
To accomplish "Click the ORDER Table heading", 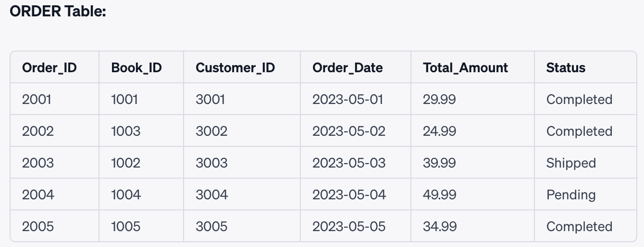I will tap(58, 12).
